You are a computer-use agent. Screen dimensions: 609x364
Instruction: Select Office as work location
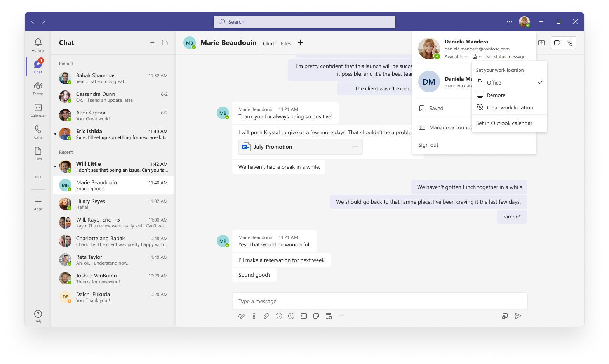tap(509, 83)
